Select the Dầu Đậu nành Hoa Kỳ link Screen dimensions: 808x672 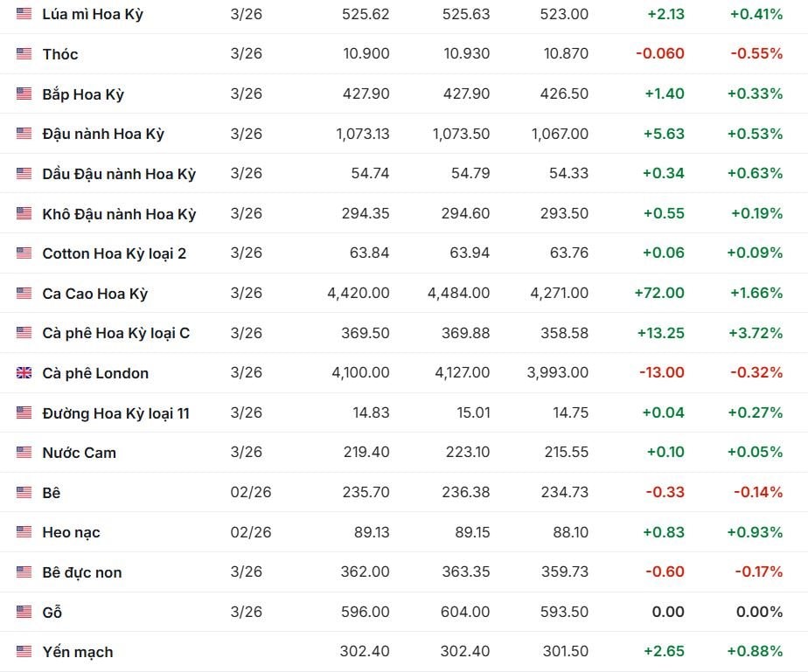119,174
